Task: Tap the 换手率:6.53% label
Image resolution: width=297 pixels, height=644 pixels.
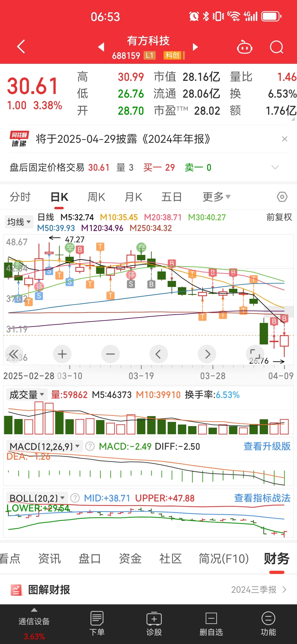Action: click(x=212, y=395)
